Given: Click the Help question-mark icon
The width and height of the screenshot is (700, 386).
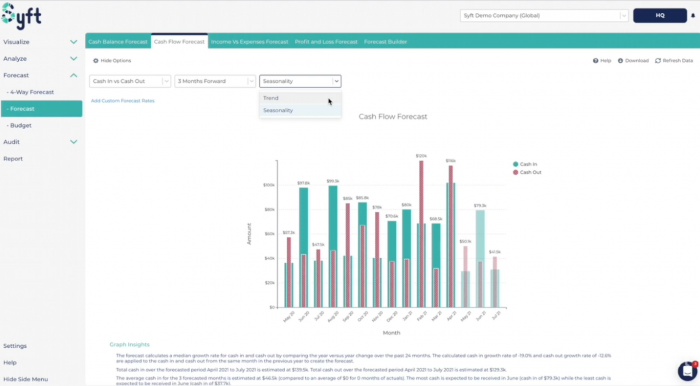Looking at the screenshot, I should (595, 61).
